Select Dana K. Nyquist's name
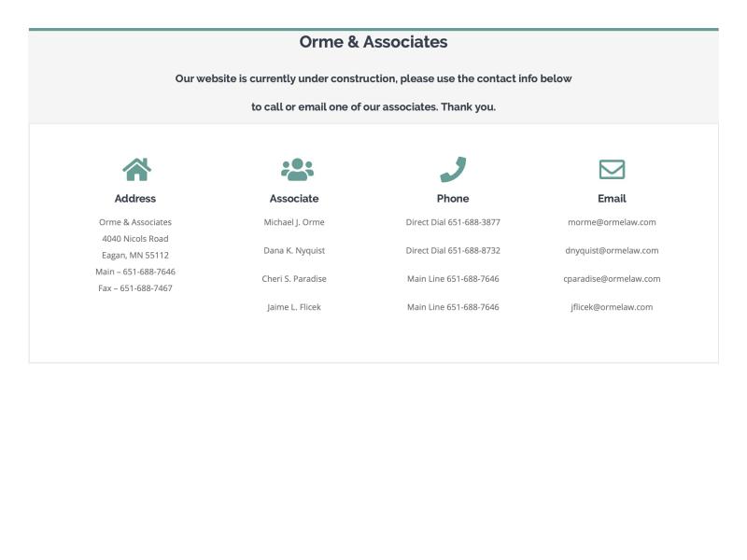 tap(293, 250)
